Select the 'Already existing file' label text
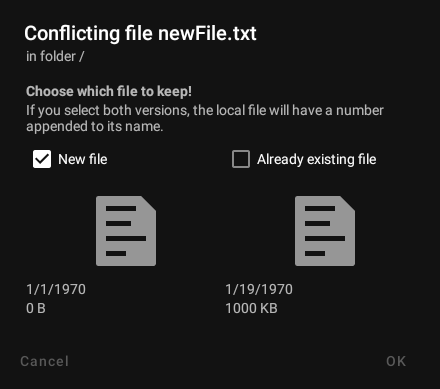 click(317, 159)
